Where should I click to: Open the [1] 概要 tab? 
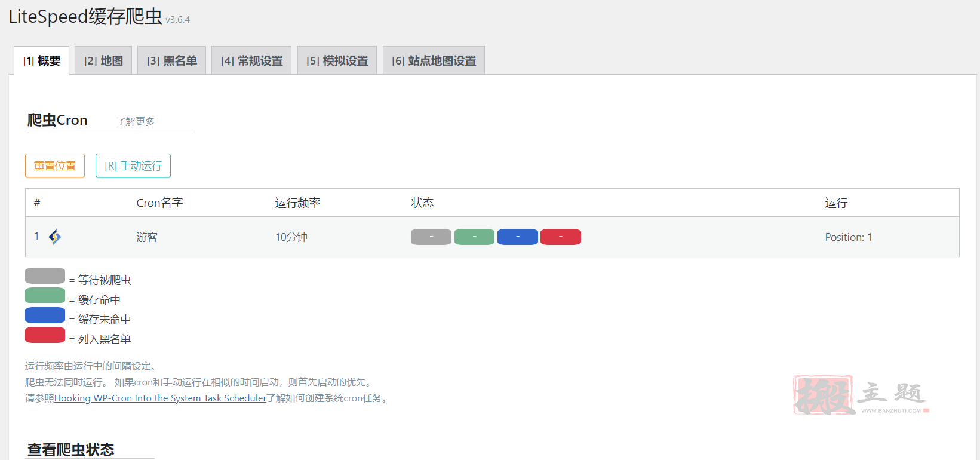pyautogui.click(x=42, y=60)
